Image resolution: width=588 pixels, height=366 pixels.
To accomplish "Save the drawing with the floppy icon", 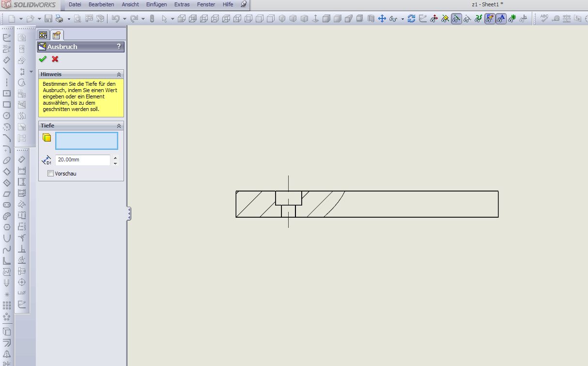I will click(x=48, y=19).
